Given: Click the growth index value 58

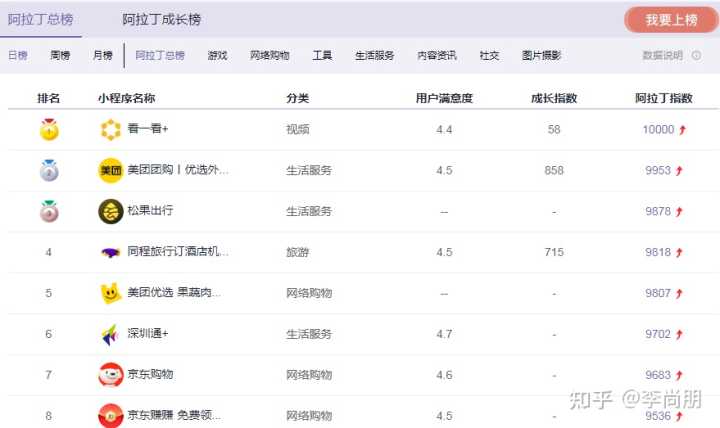Looking at the screenshot, I should point(554,130).
